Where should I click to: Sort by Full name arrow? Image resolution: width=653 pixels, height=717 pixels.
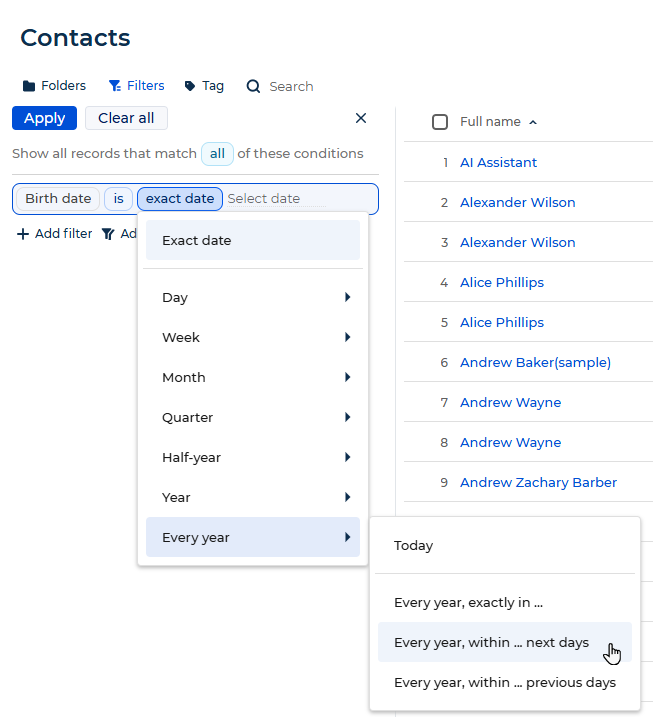[x=533, y=122]
